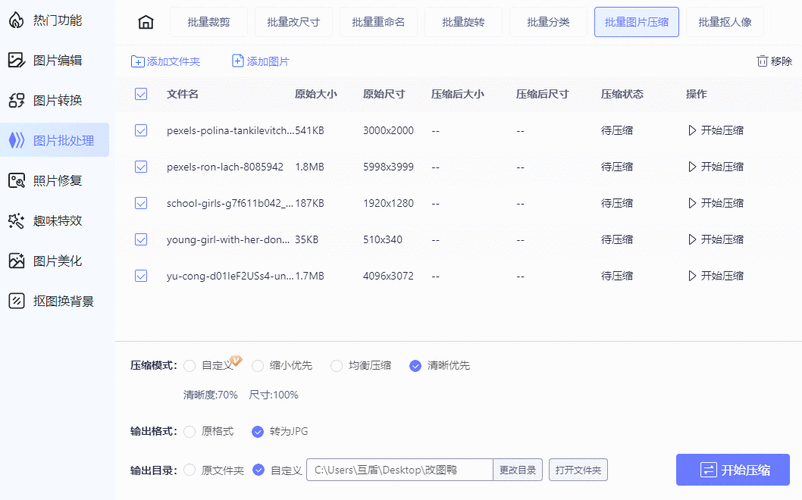802x500 pixels.
Task: Uncheck the yu-cong file checkbox
Action: [x=141, y=276]
